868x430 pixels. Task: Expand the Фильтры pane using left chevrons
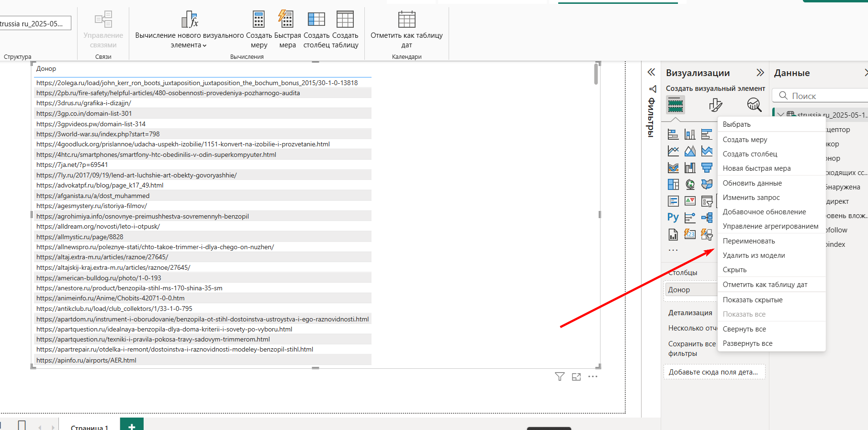click(x=651, y=72)
